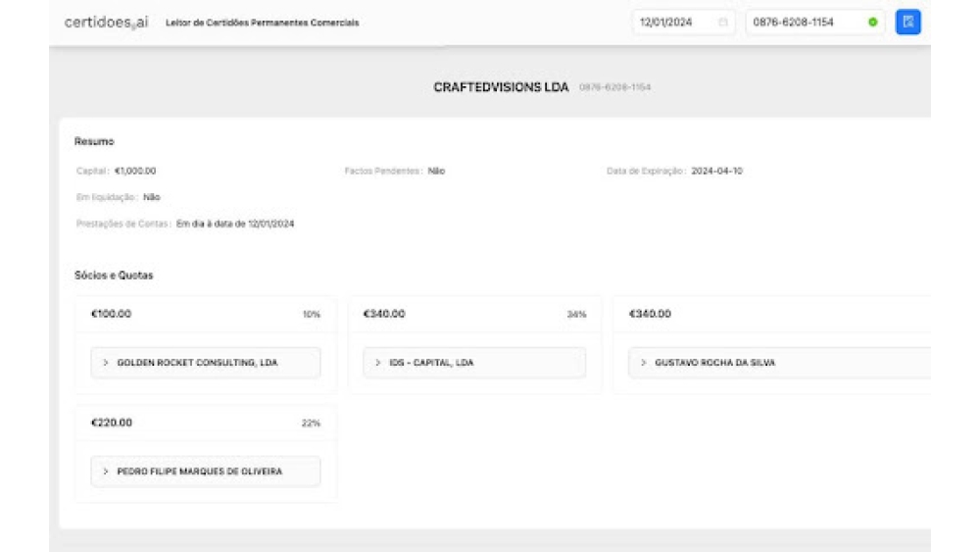Open the GUSTAVO ROCHA DA SILVA row
Screen dimensions: 980x552
[x=779, y=363]
